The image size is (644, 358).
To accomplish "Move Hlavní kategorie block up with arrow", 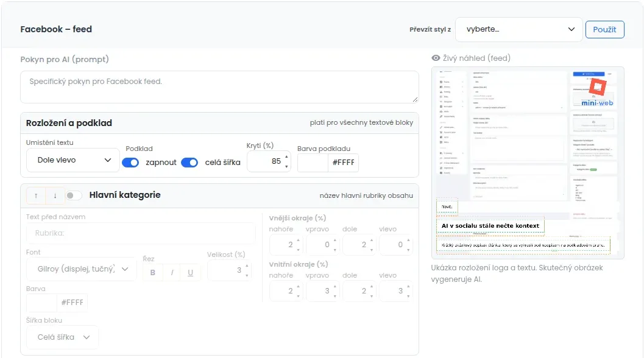I will pyautogui.click(x=36, y=196).
